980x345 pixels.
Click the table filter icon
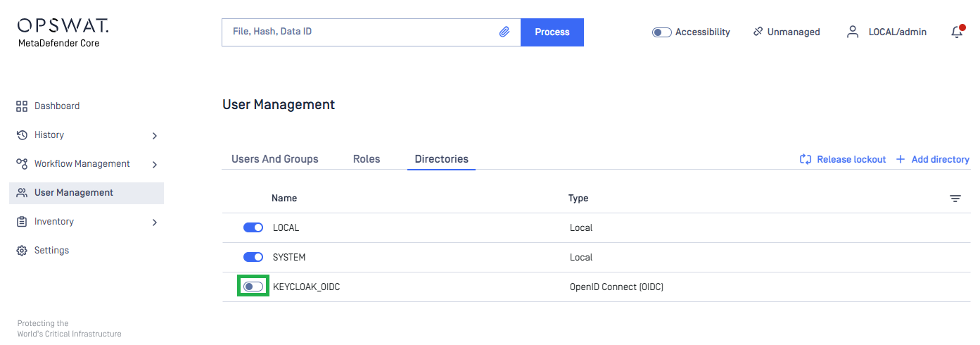(955, 199)
